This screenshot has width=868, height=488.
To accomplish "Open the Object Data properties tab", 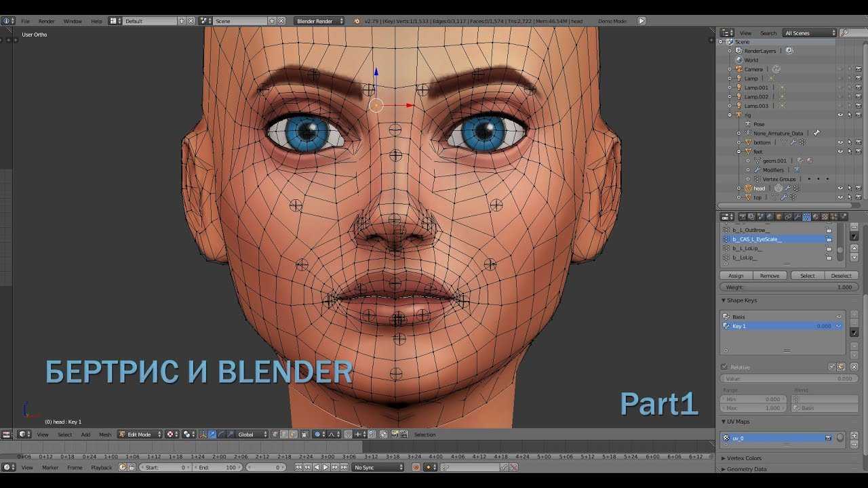I will (806, 217).
